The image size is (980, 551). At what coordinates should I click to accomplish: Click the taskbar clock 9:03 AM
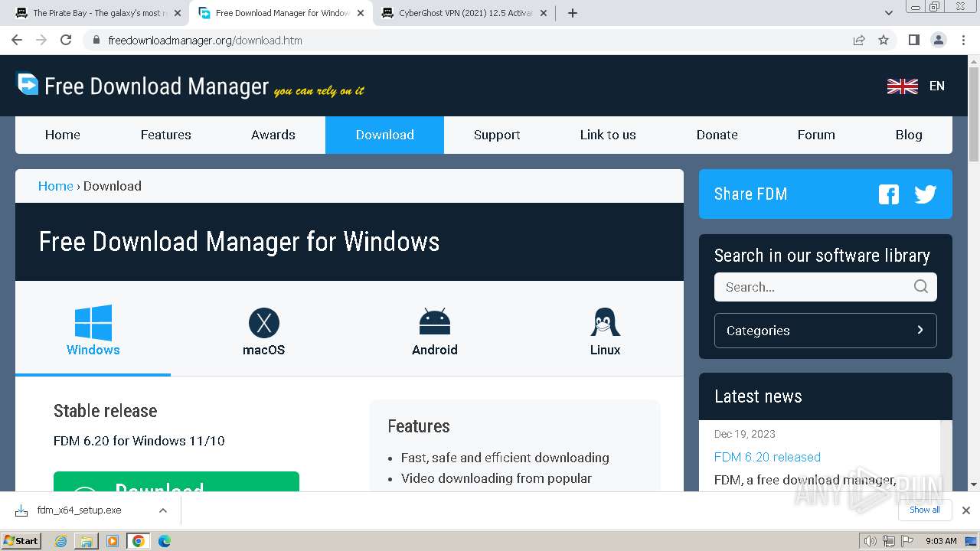click(942, 541)
